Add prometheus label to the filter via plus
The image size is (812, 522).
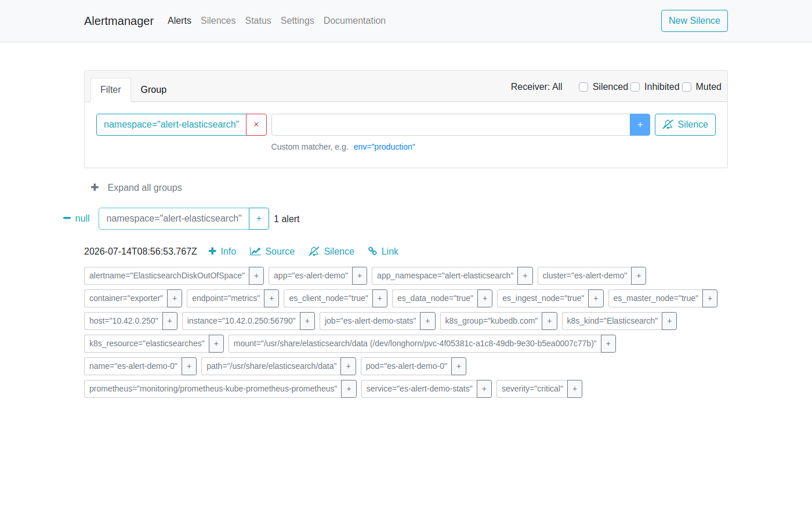click(349, 389)
